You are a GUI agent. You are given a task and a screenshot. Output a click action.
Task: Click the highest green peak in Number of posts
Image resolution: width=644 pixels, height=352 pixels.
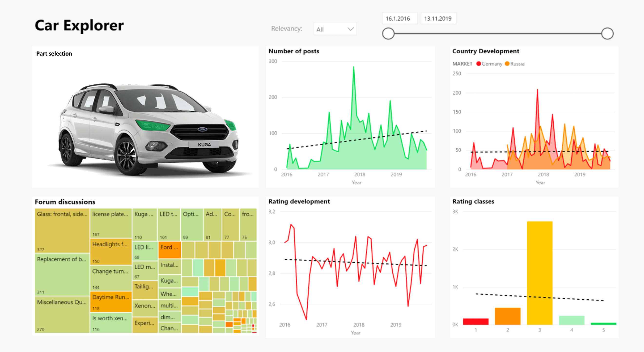click(353, 67)
